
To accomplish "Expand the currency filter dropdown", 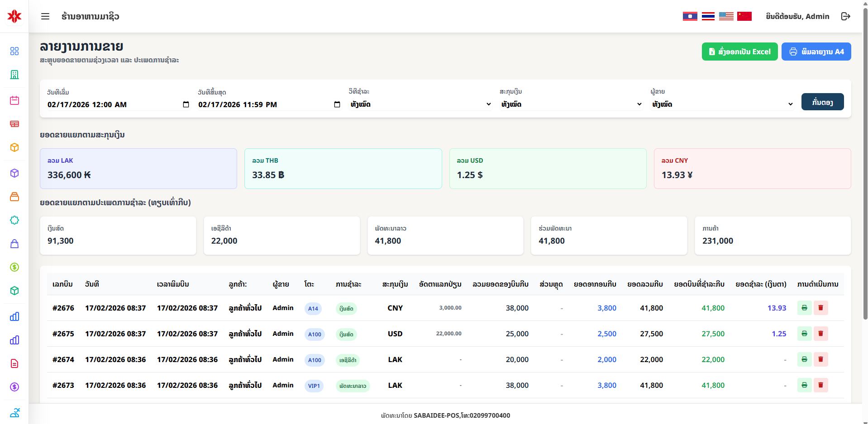I will 571,104.
